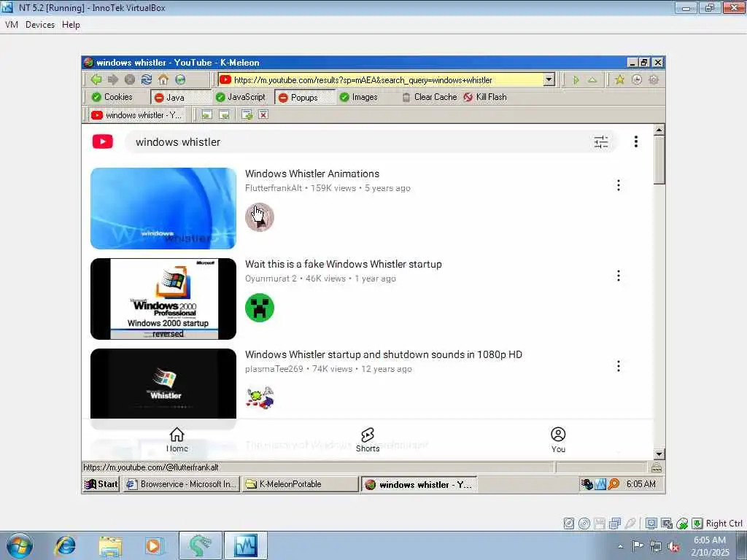The image size is (747, 560).
Task: Open FlutterfrankAlt channel avatar
Action: pos(260,217)
